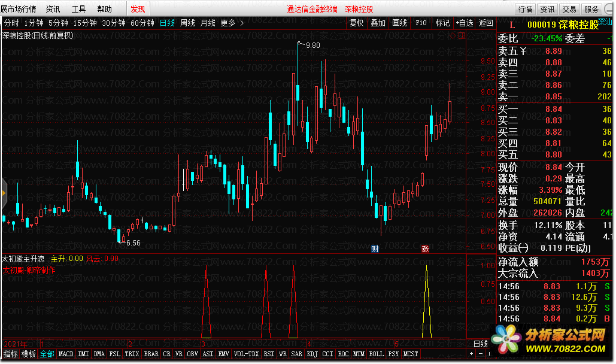The height and width of the screenshot is (364, 616).
Task: Switch to the WR indicator
Action: coord(283,354)
